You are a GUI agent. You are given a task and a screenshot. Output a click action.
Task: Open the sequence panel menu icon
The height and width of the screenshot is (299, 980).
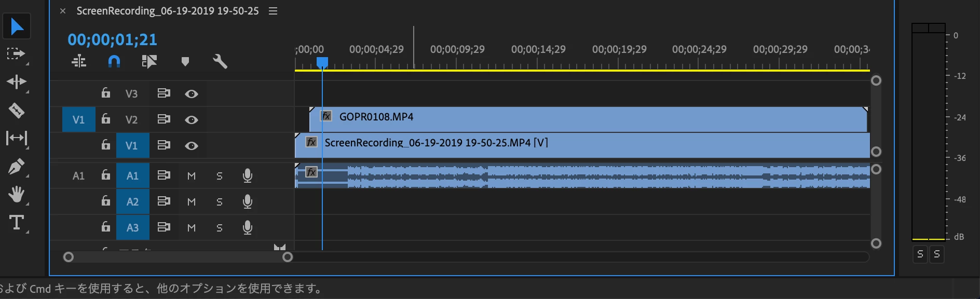(273, 11)
